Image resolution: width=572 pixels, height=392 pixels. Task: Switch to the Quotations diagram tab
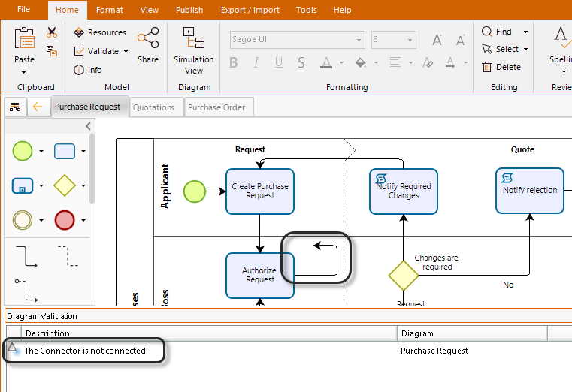tap(153, 107)
